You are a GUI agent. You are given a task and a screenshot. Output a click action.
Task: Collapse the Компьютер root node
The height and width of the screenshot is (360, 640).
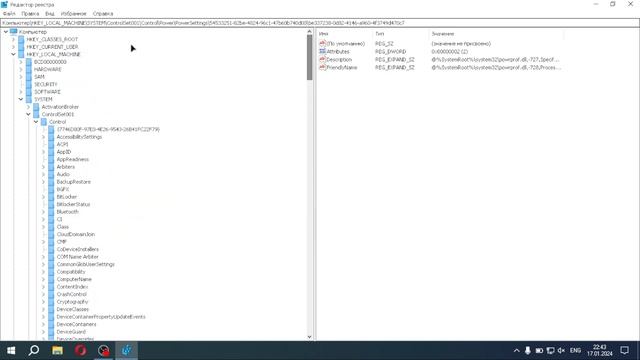(6, 32)
